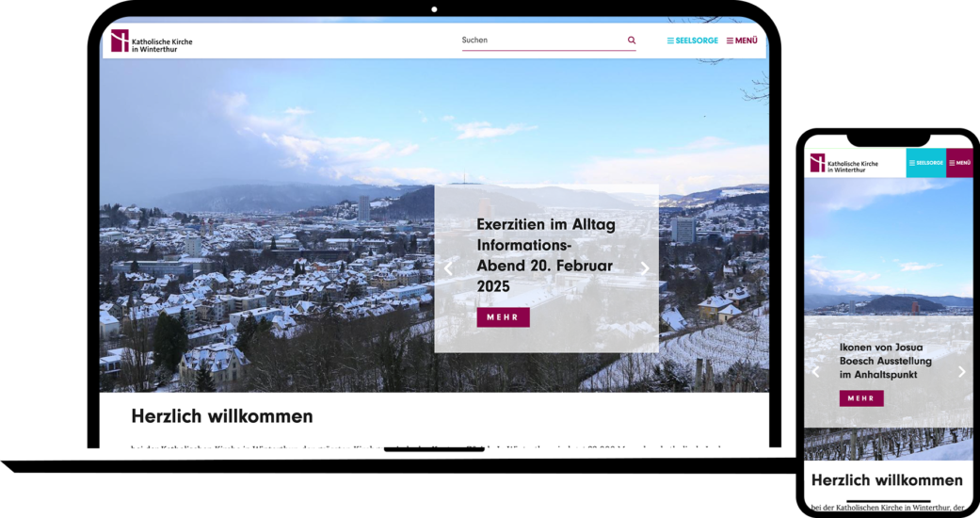Open SEELSORGE menu on laptop header

click(693, 40)
